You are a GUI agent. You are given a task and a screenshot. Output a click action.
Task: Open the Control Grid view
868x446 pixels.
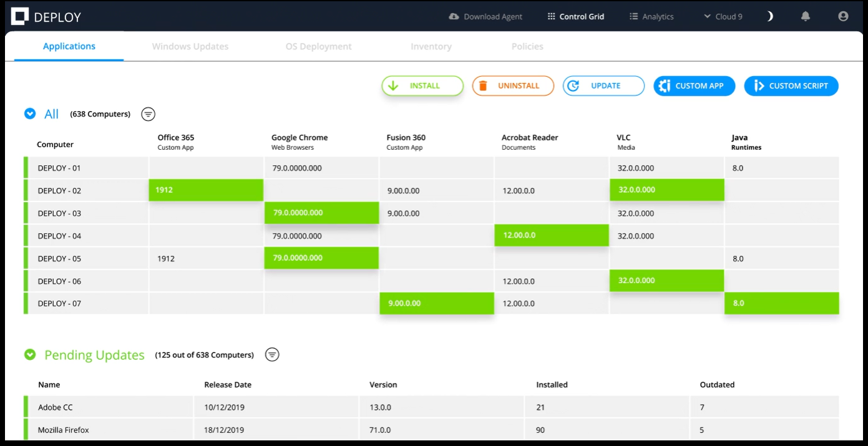(x=575, y=17)
